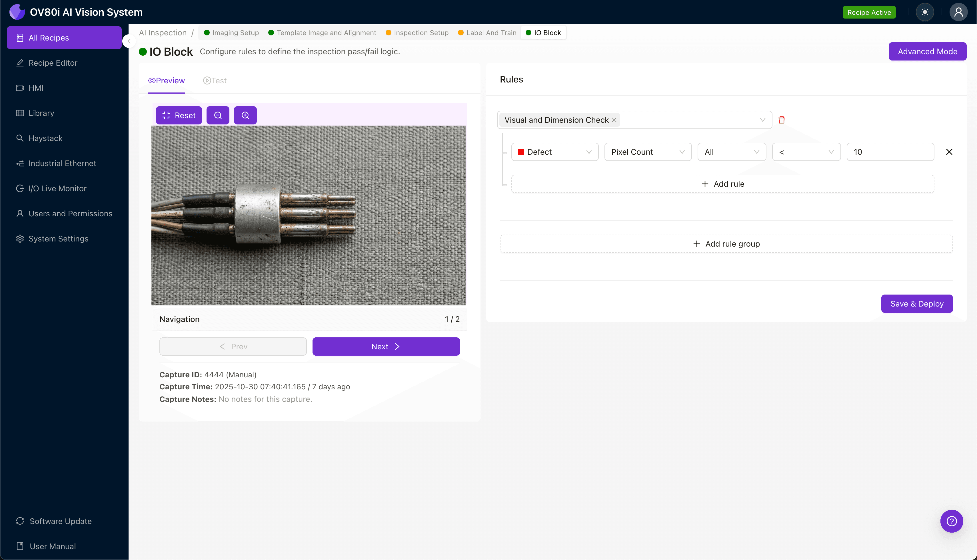Click the Recipe Active status badge
Image resolution: width=977 pixels, height=560 pixels.
click(869, 12)
